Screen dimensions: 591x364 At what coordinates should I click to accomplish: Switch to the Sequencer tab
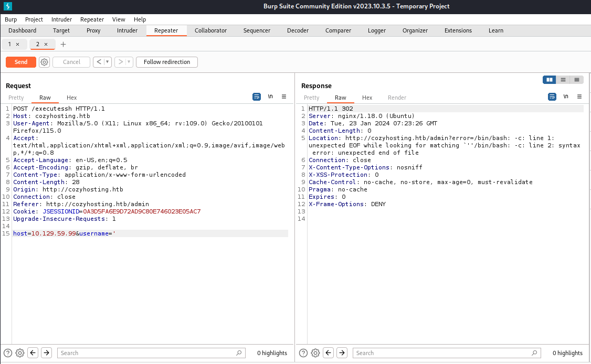tap(257, 30)
